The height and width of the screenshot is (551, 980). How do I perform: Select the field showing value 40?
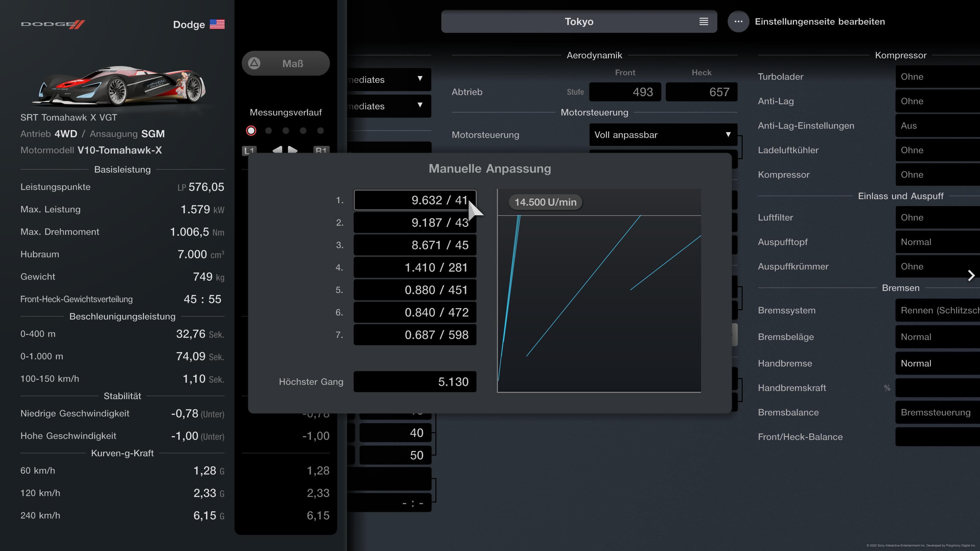pos(395,433)
